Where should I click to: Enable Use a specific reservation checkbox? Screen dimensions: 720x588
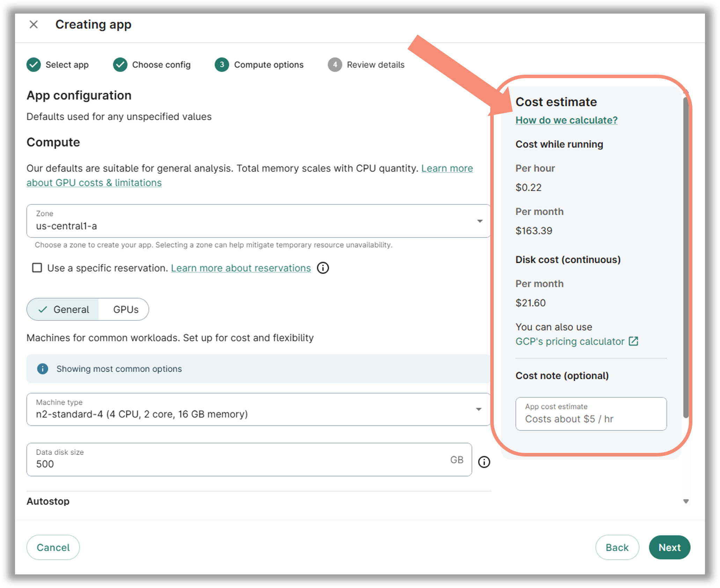click(x=37, y=268)
